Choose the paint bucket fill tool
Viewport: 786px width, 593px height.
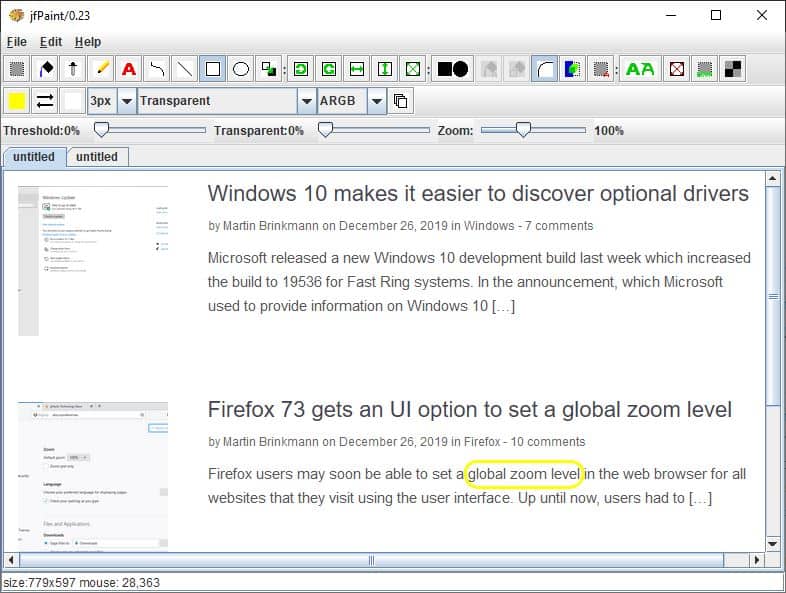45,69
